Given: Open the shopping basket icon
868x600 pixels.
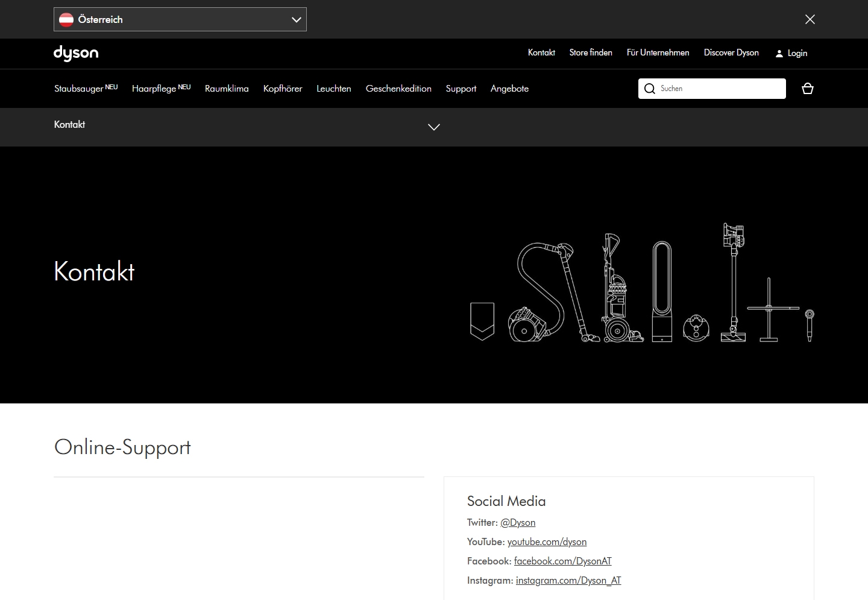Looking at the screenshot, I should point(808,89).
